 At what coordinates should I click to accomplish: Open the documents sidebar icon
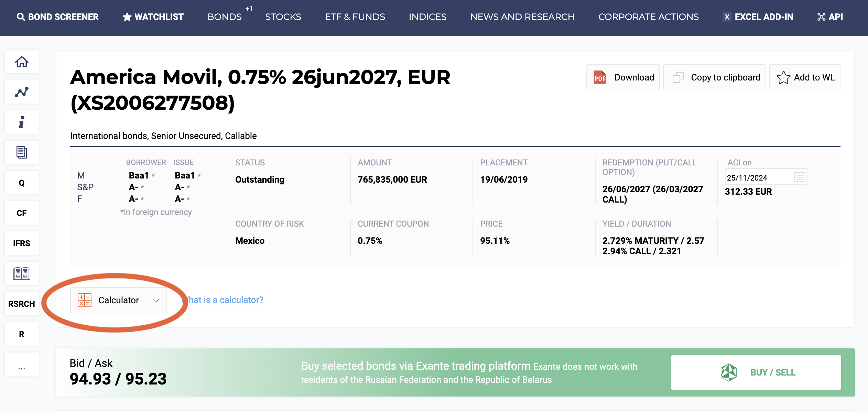tap(21, 152)
